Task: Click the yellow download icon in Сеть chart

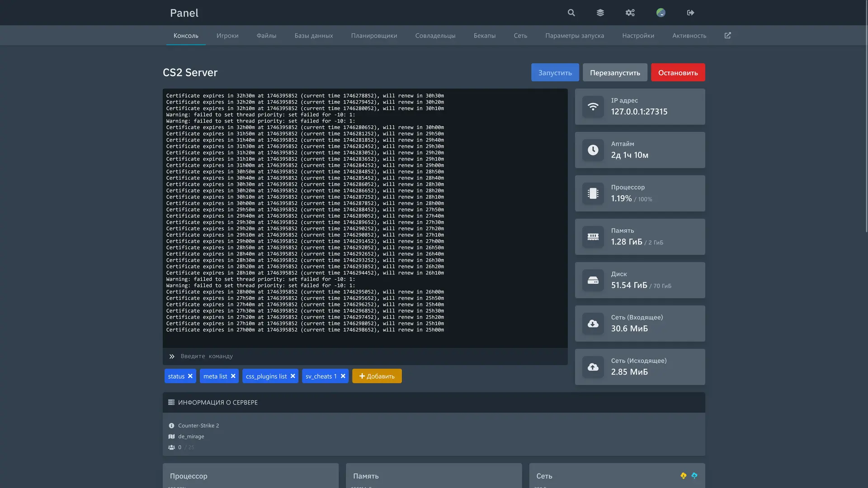Action: (684, 475)
